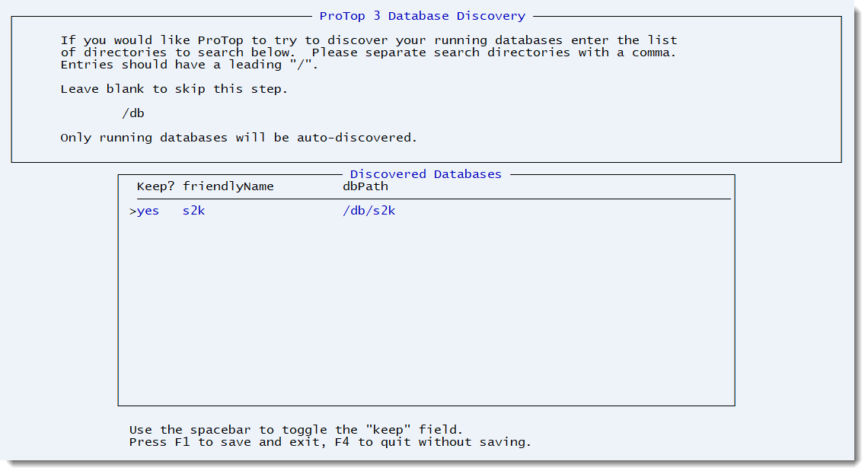Click the spacebar toggle hint line
Image resolution: width=868 pixels, height=474 pixels.
pos(295,430)
